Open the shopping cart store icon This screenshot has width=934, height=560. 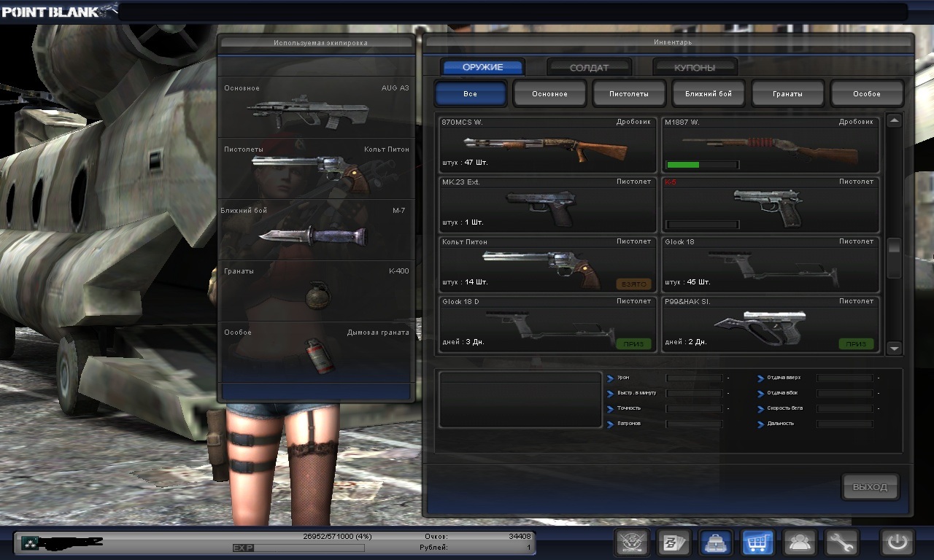coord(757,542)
